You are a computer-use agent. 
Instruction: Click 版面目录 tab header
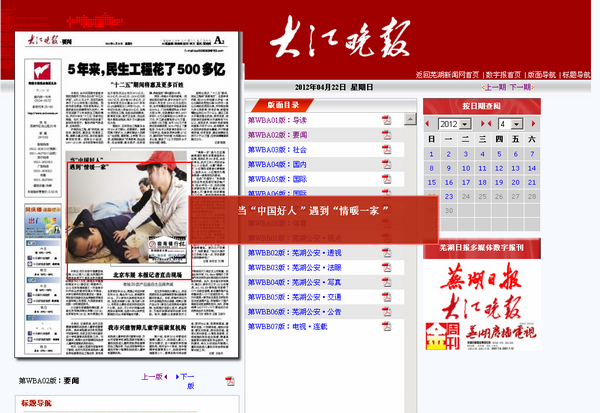coord(283,105)
